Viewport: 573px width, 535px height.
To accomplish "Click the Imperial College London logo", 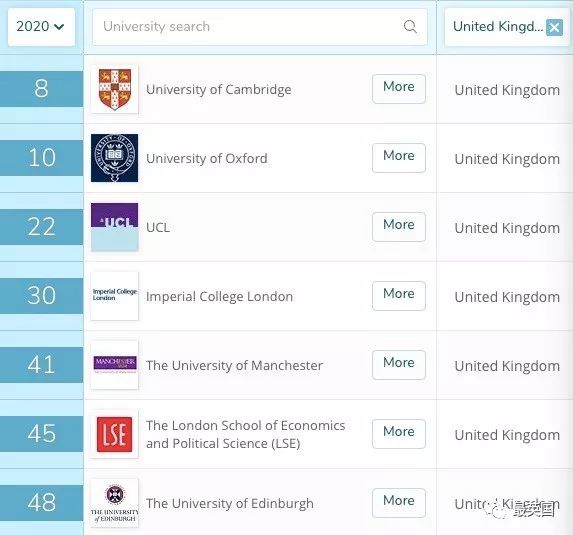I will (115, 296).
